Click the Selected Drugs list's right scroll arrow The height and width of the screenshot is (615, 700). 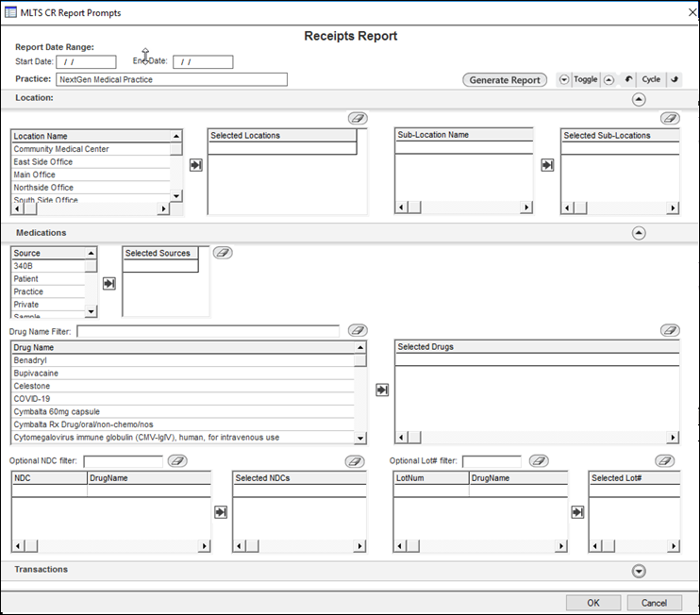point(673,438)
